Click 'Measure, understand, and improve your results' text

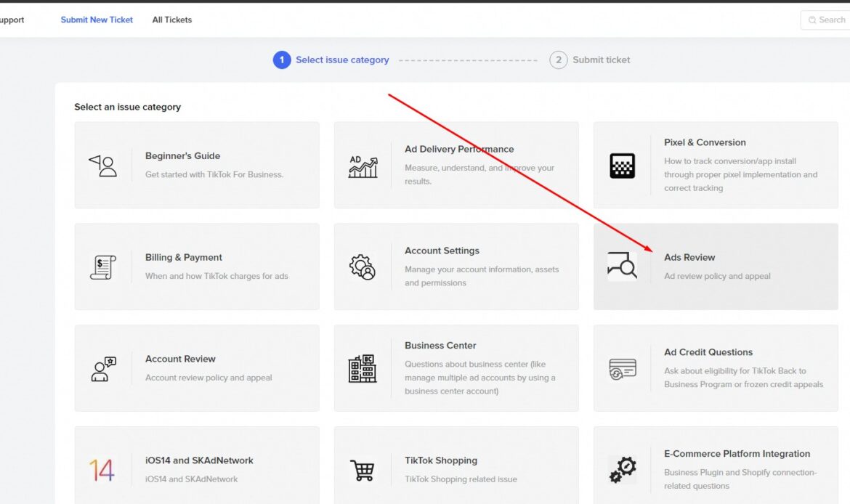(479, 174)
